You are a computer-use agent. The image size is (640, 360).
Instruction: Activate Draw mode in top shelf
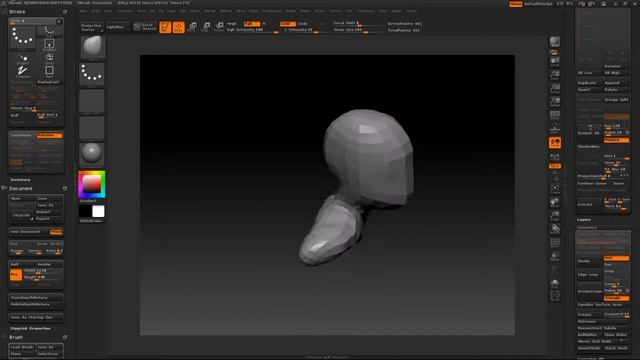[x=179, y=27]
